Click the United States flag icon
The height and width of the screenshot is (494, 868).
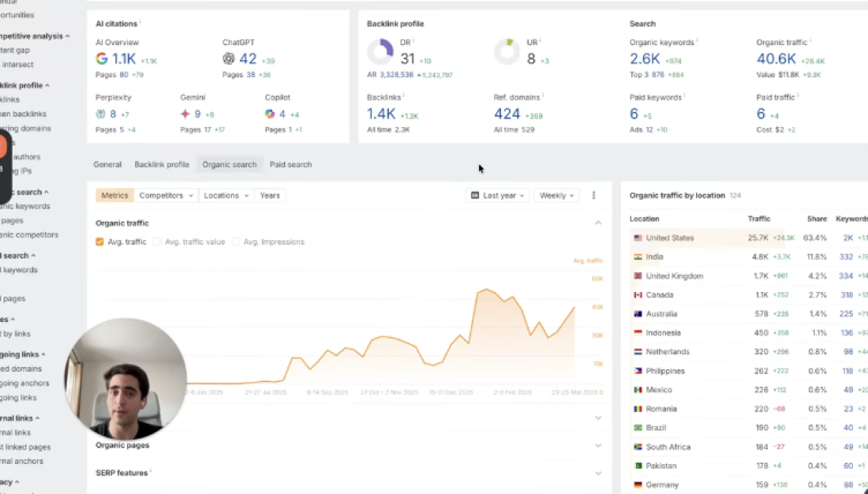coord(638,238)
